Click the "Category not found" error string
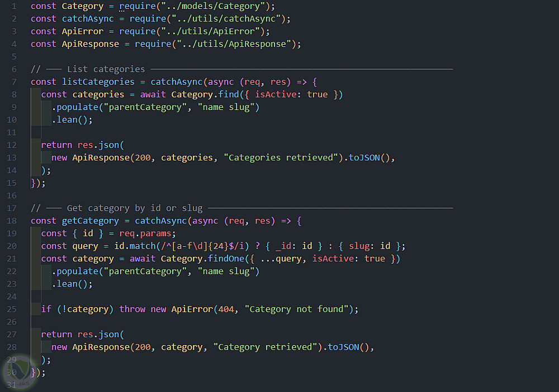This screenshot has width=559, height=392. [296, 309]
